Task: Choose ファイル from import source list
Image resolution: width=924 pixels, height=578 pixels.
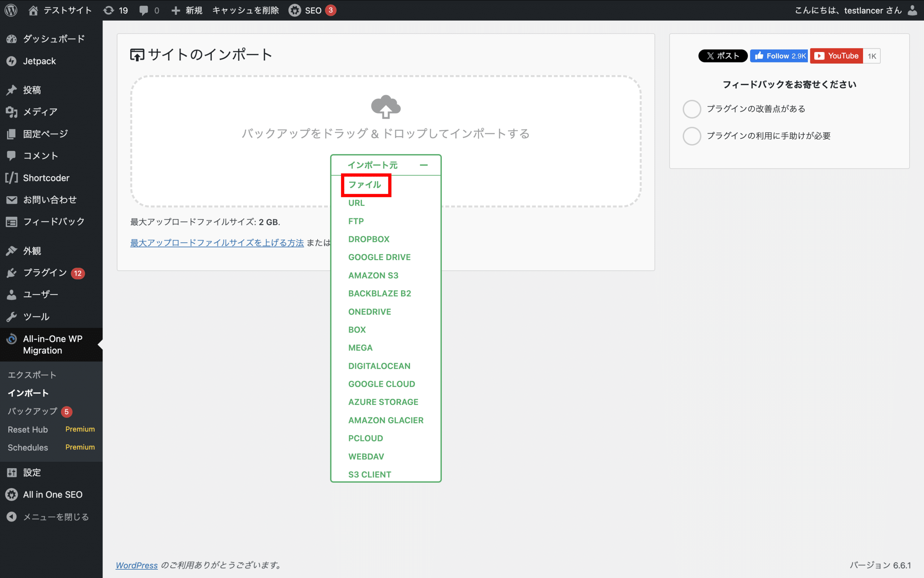Action: point(365,185)
